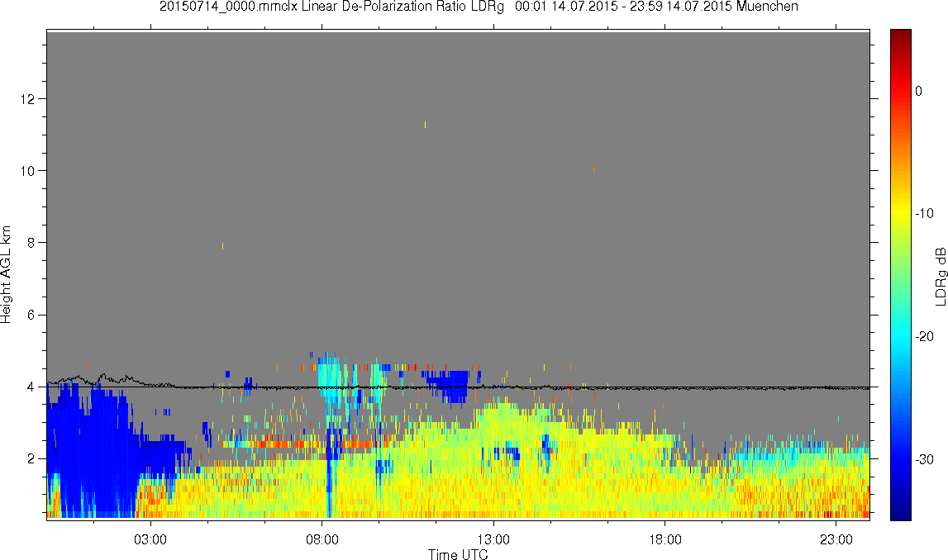The width and height of the screenshot is (948, 560).
Task: Click the height tick label 8
Action: (x=30, y=242)
